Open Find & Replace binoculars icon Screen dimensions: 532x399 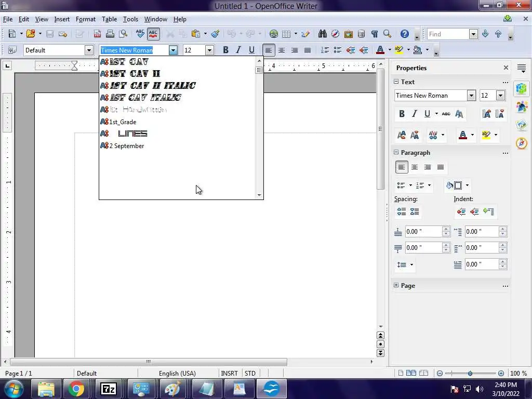coord(322,34)
